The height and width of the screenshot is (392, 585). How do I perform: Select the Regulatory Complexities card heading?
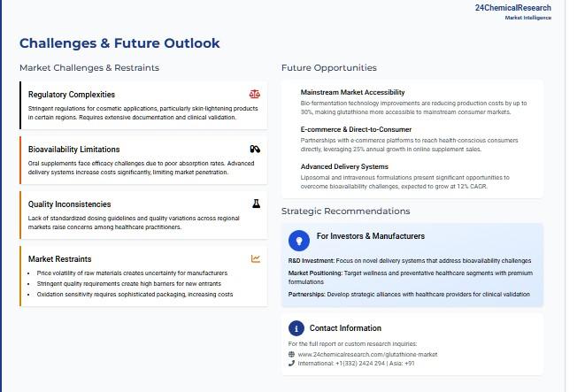pyautogui.click(x=71, y=95)
